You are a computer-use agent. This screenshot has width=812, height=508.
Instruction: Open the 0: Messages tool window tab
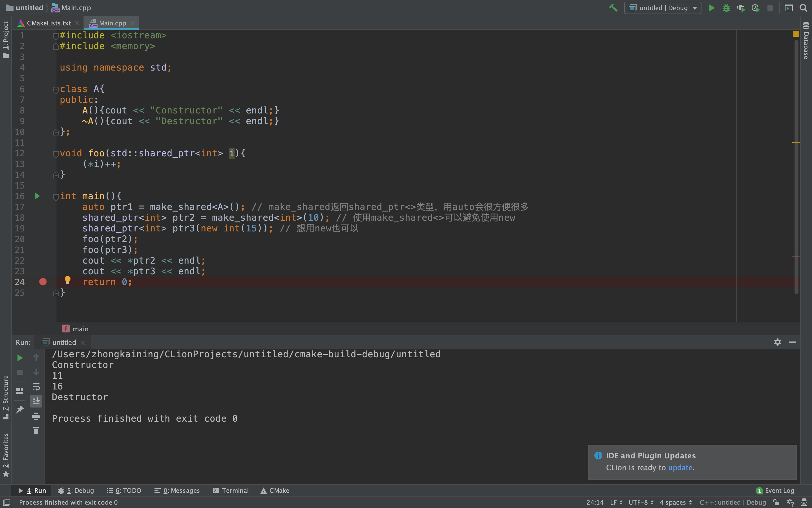pos(177,491)
